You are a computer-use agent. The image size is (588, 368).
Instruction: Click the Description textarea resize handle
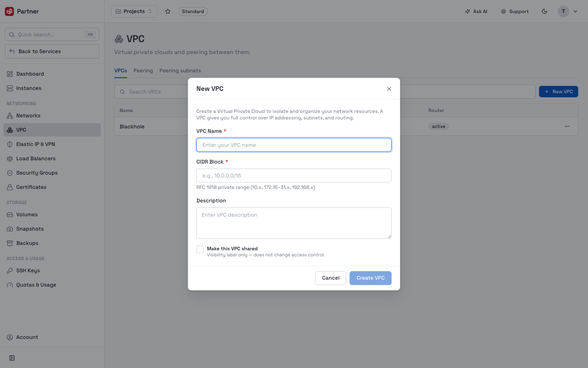point(389,236)
